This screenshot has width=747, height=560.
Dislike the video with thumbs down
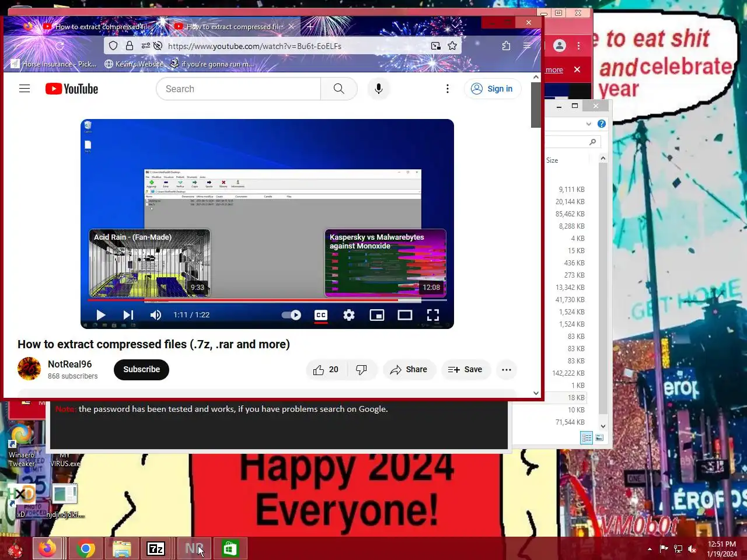click(x=362, y=370)
